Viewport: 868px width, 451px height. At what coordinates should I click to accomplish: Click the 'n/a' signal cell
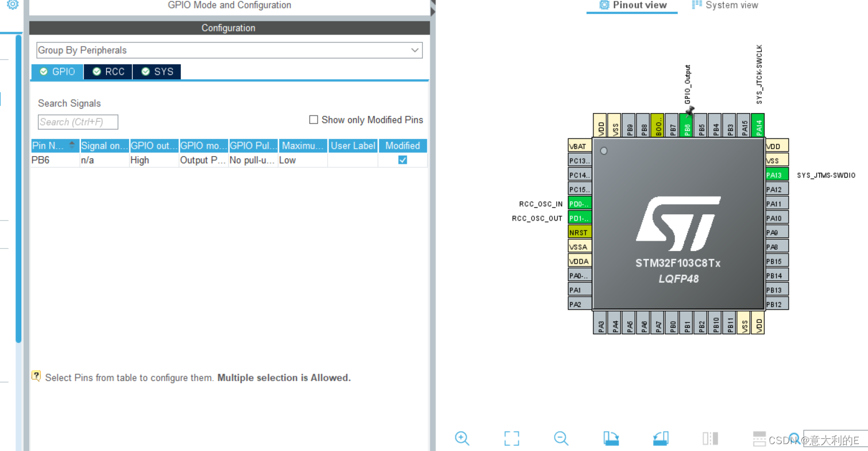105,160
